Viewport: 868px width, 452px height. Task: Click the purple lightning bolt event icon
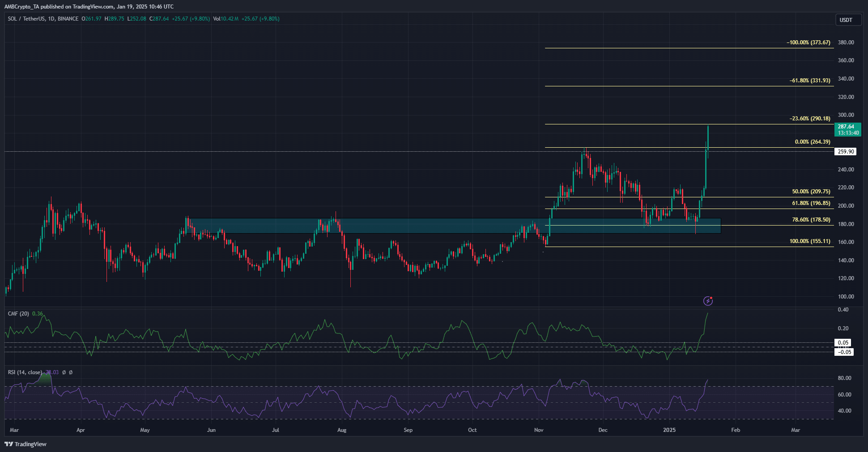point(708,301)
